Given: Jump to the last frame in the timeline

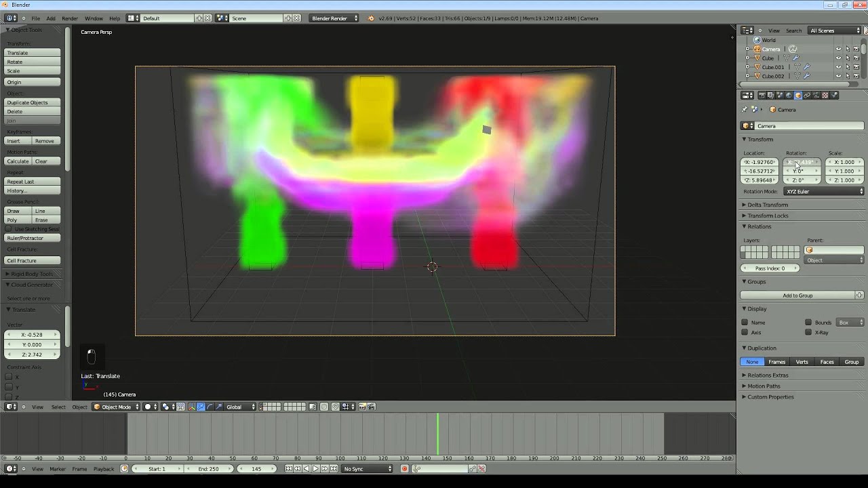Looking at the screenshot, I should click(x=334, y=468).
